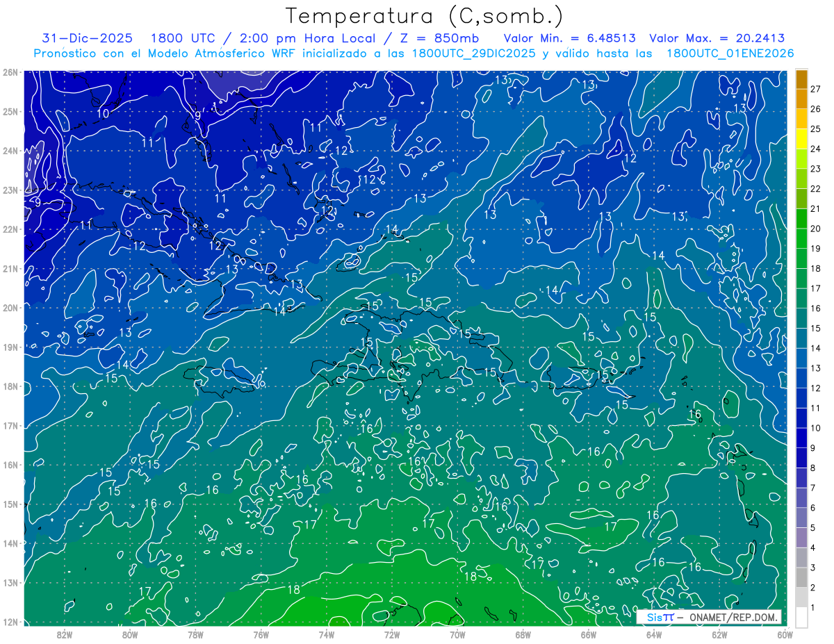The width and height of the screenshot is (834, 644).
Task: Click the legend swatch between 13 and 14
Action: (x=801, y=358)
